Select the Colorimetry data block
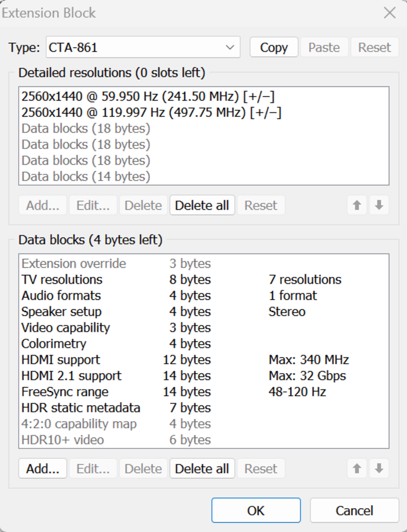Screen dimensions: 407x532 54,343
